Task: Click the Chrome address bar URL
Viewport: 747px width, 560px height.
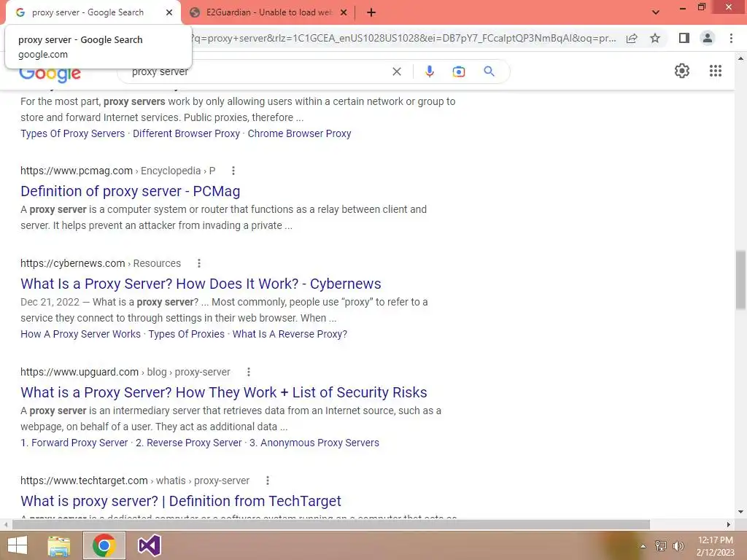Action: [403, 38]
